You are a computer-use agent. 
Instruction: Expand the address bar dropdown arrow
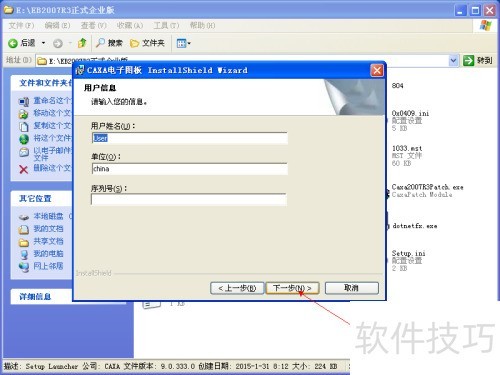453,60
